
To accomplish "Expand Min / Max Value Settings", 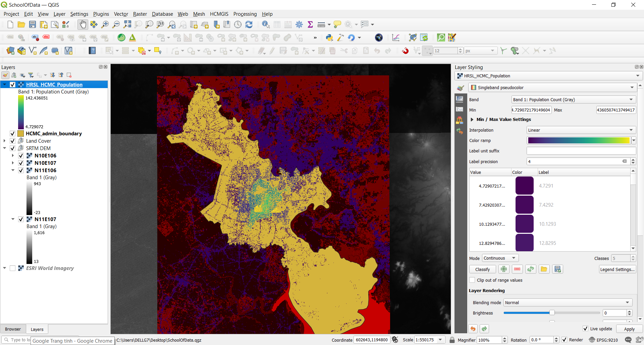I will tap(472, 120).
